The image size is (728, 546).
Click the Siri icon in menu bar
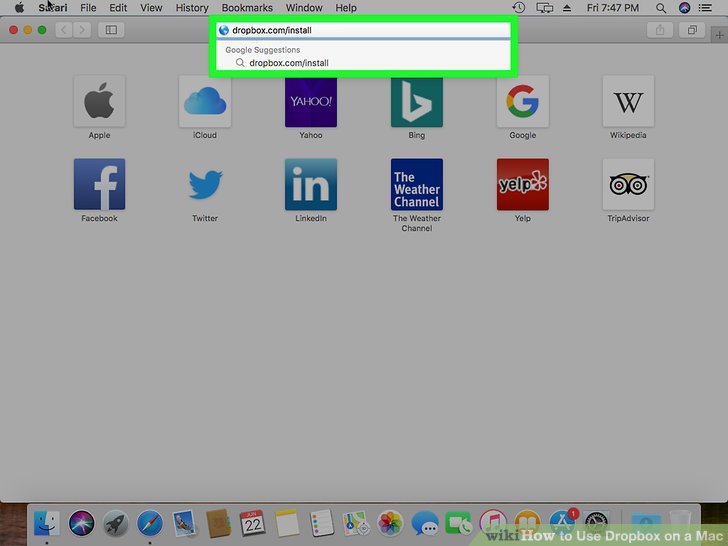[684, 7]
